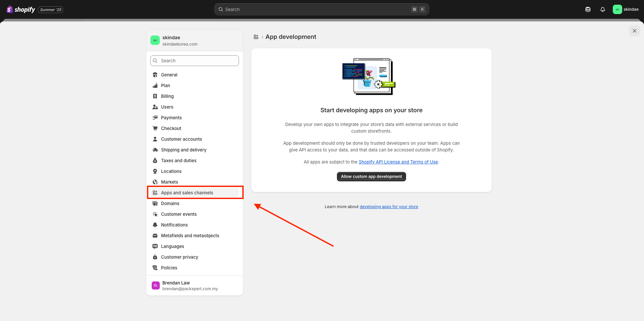The width and height of the screenshot is (644, 321).
Task: Click the Domains icon
Action: pyautogui.click(x=155, y=203)
